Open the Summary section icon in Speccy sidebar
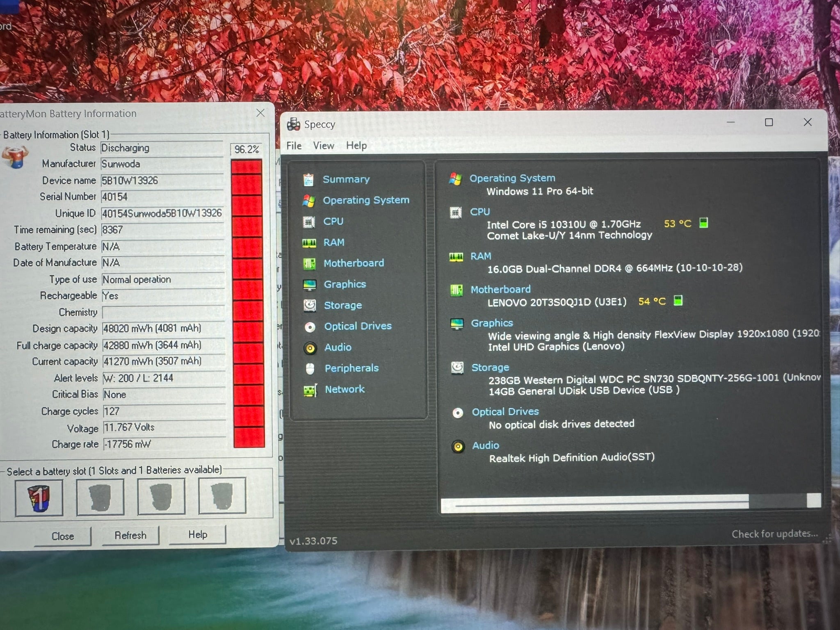 click(x=308, y=180)
